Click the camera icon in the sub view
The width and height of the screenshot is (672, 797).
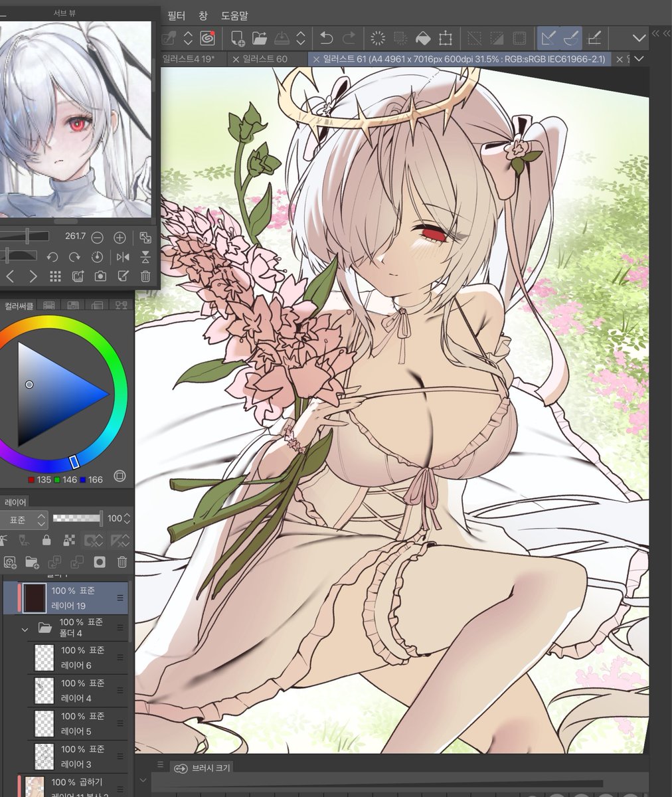coord(100,276)
